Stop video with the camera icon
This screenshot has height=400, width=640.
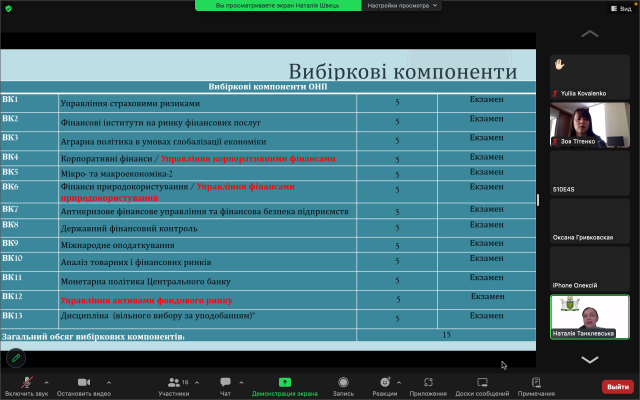coord(84,382)
